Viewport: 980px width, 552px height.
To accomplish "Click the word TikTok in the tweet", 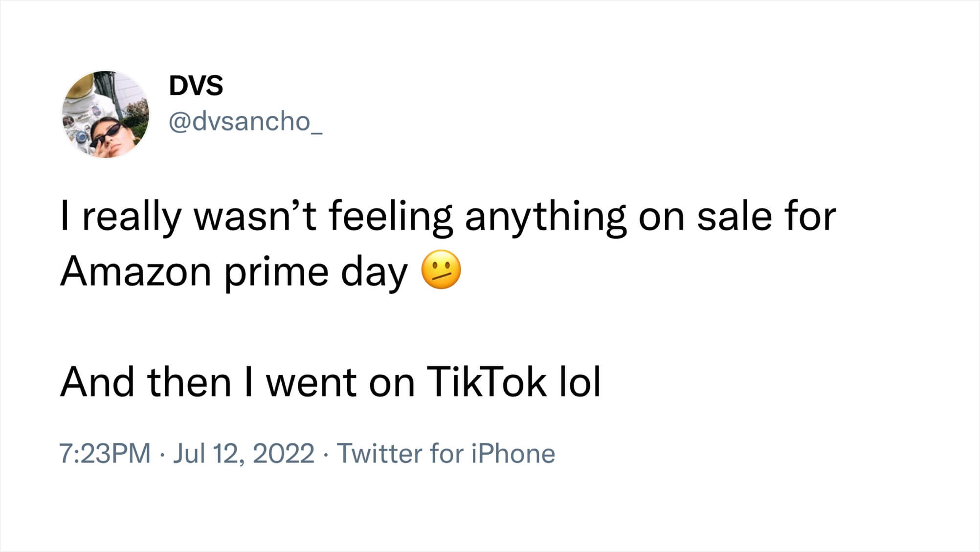I will pos(487,382).
